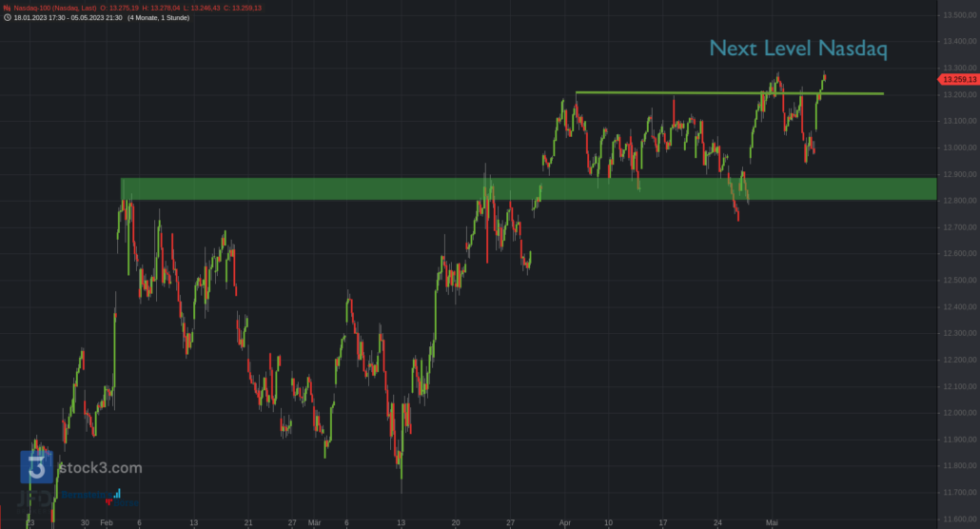The height and width of the screenshot is (529, 980).
Task: Click the 24 date label on time axis
Action: click(x=717, y=522)
